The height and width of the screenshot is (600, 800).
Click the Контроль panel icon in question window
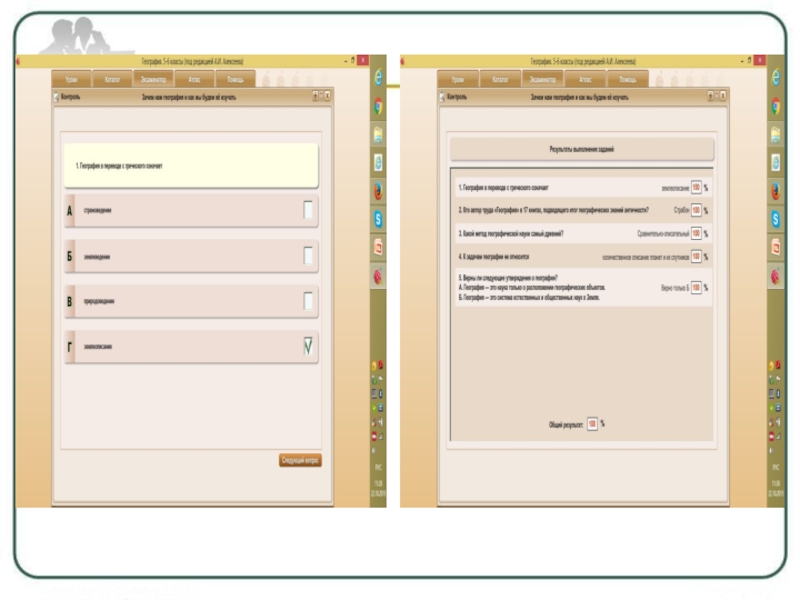pyautogui.click(x=57, y=97)
